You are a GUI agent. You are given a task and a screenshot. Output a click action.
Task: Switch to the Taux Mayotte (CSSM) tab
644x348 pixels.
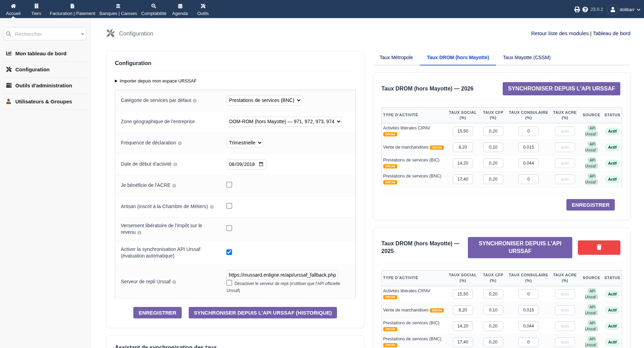(527, 57)
